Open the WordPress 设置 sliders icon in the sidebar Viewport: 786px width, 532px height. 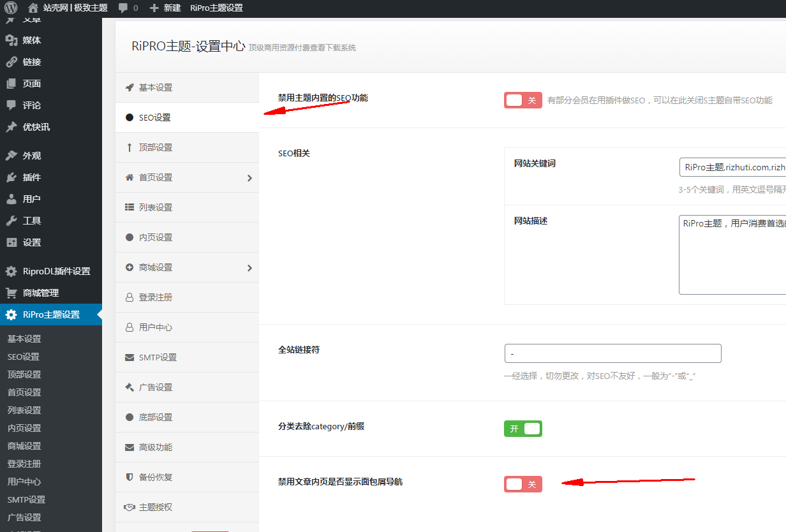(11, 242)
